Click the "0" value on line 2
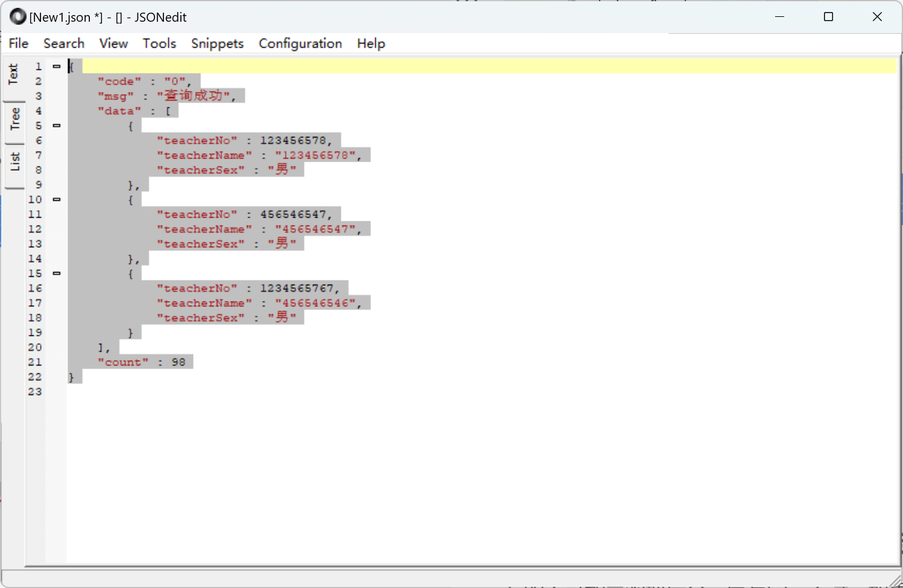The height and width of the screenshot is (588, 903). click(175, 81)
